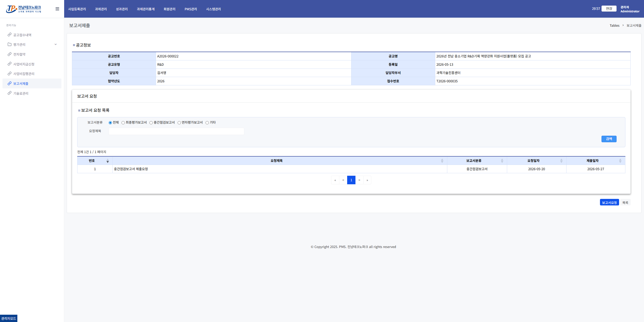Image resolution: width=644 pixels, height=322 pixels.
Task: Sort table by 보고서분류 column arrow
Action: (502, 161)
